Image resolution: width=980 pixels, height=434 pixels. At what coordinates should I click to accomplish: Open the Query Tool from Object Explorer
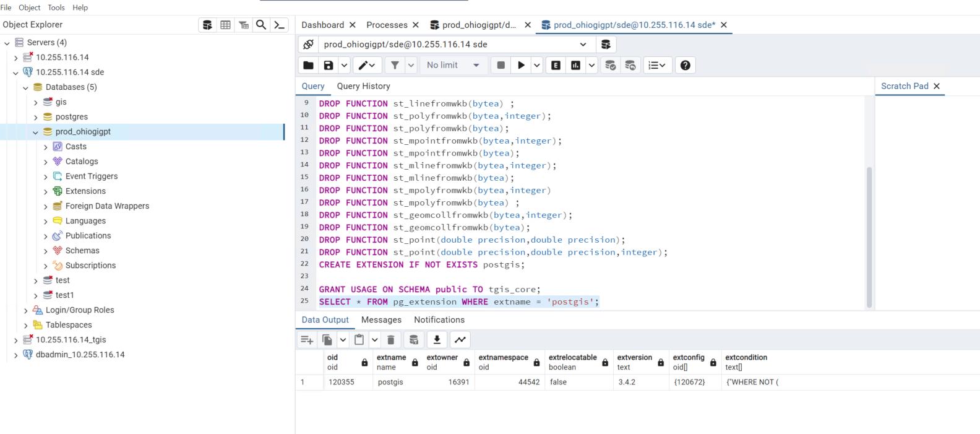pyautogui.click(x=207, y=25)
